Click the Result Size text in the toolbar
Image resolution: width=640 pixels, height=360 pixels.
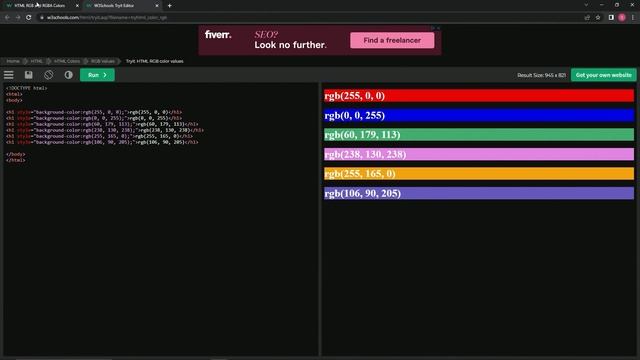click(x=541, y=75)
